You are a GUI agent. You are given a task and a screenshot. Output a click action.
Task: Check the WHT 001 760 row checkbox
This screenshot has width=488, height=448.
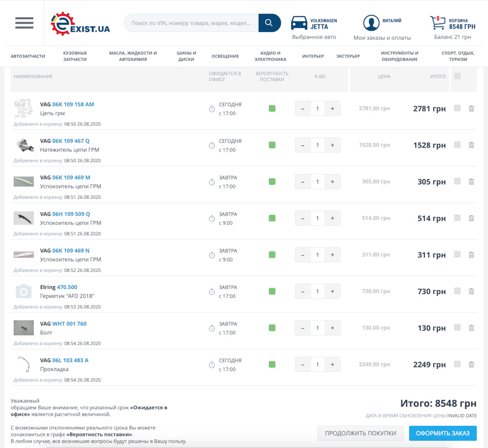point(457,327)
